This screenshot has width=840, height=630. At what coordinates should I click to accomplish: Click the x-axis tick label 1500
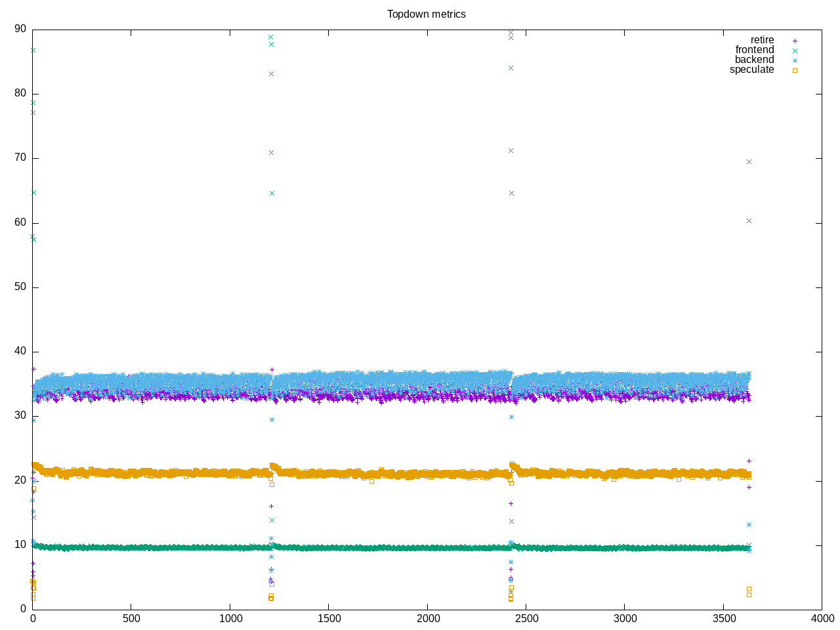click(329, 619)
